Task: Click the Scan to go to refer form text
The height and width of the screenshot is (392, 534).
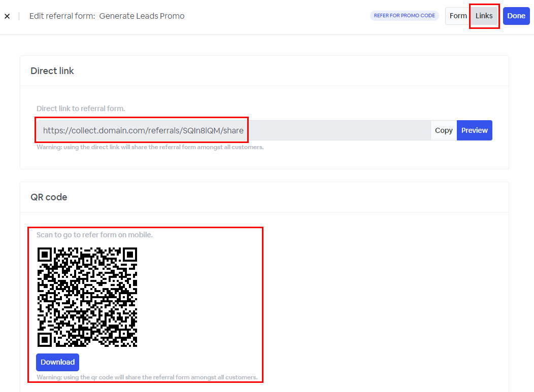Action: pos(94,235)
